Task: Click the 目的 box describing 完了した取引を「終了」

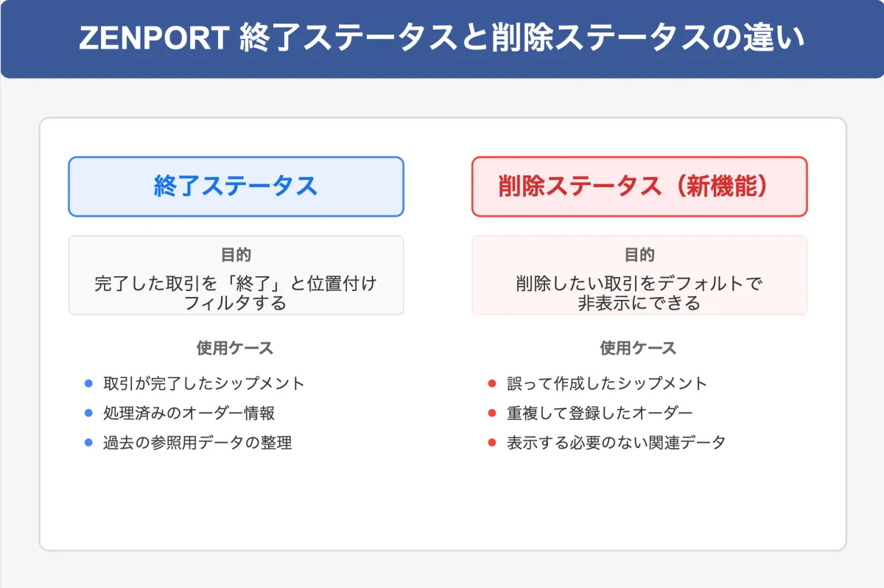Action: (236, 276)
